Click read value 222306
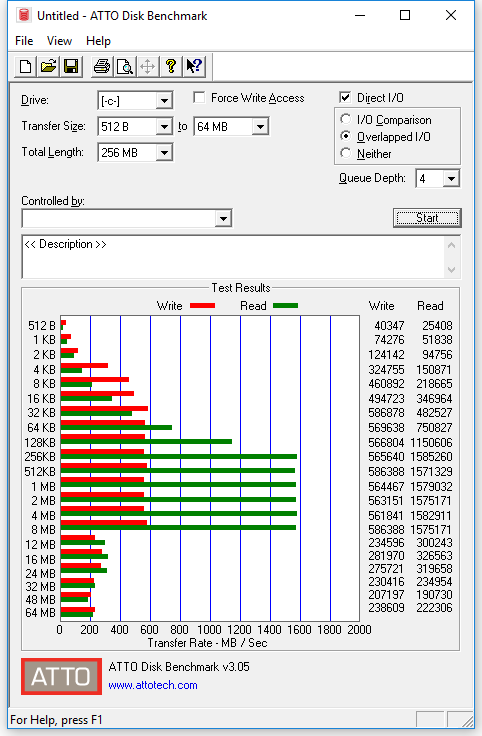Viewport: 482px width, 736px height. point(434,608)
